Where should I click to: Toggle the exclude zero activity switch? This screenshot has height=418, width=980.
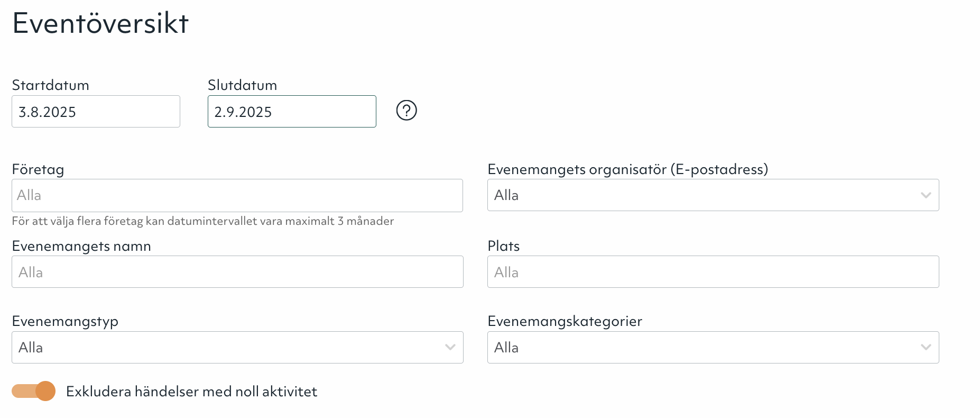[34, 391]
